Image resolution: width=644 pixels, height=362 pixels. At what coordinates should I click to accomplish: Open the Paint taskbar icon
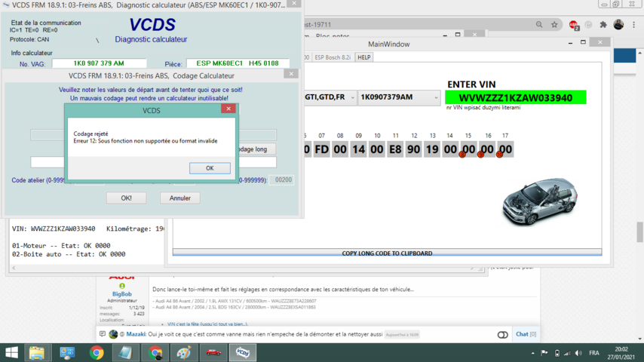184,352
